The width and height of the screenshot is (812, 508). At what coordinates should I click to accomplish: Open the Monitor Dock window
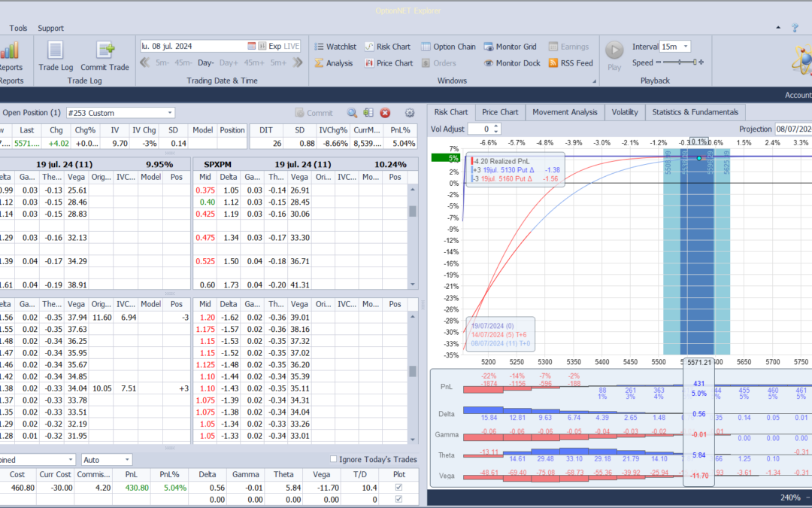tap(512, 63)
